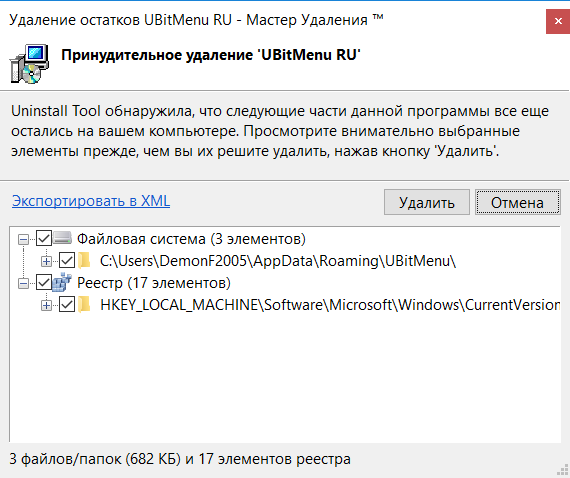Click the resize grip in status bar corner

(x=563, y=470)
